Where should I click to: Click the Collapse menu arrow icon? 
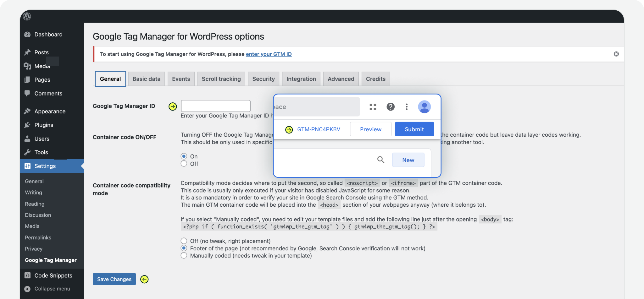(x=27, y=289)
